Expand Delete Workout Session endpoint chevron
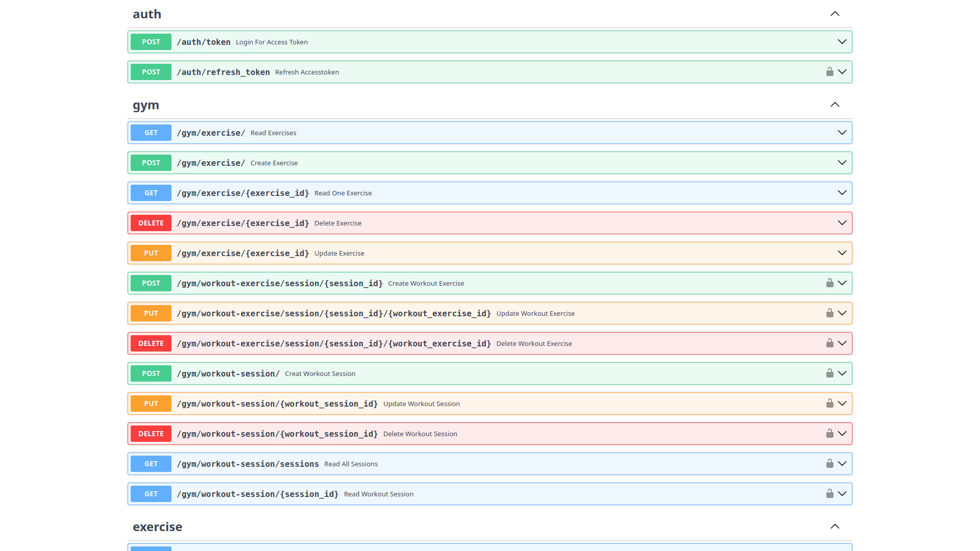 coord(842,434)
